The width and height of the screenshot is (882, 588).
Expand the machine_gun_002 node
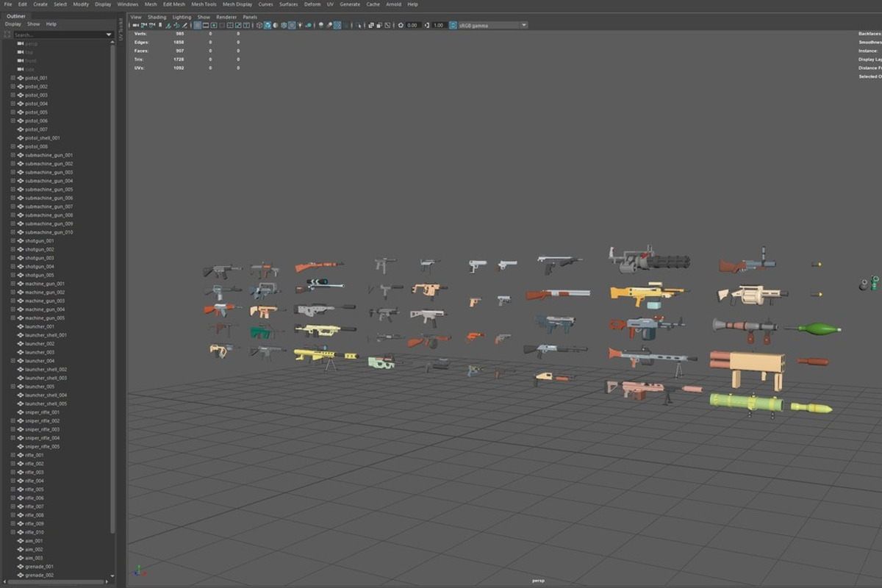tap(12, 292)
